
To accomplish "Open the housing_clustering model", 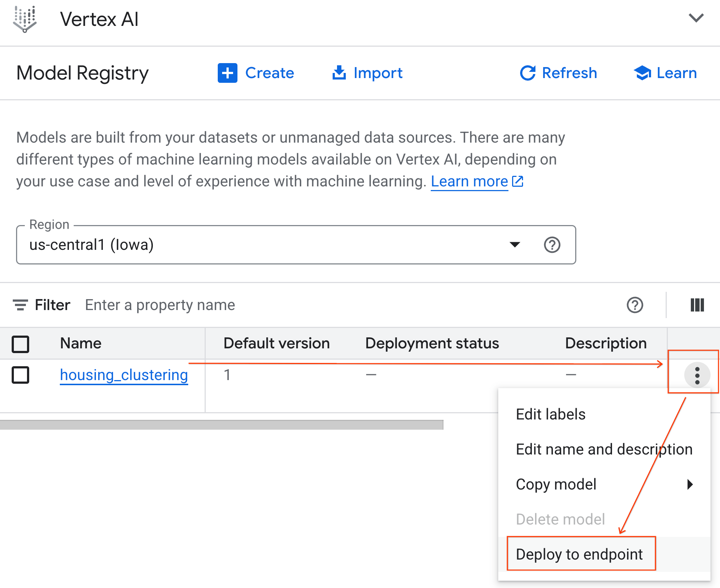I will point(124,375).
